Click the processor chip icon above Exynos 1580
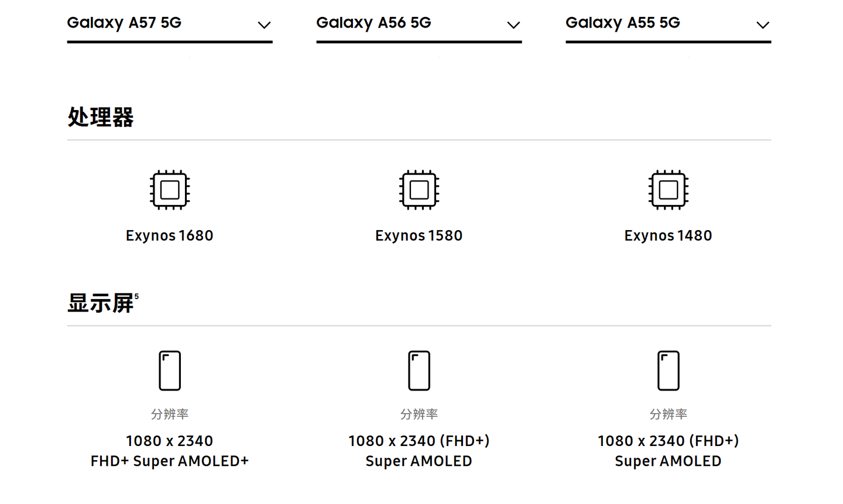Viewport: 843px width, 504px height. [419, 190]
